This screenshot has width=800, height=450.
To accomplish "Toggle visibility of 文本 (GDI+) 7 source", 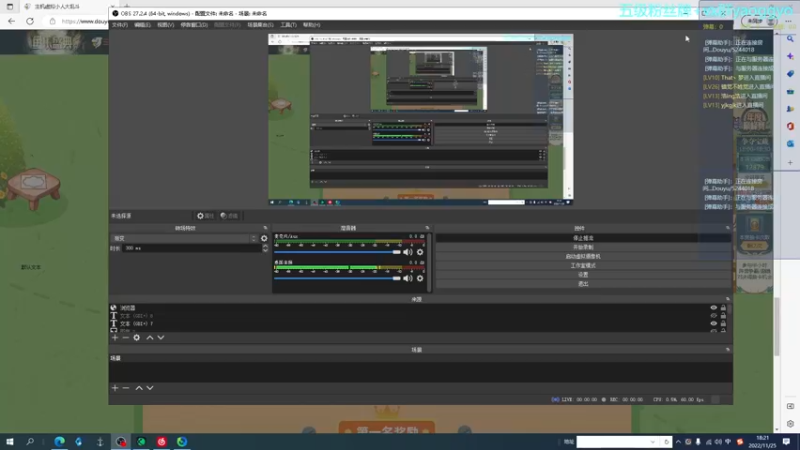I will point(713,323).
